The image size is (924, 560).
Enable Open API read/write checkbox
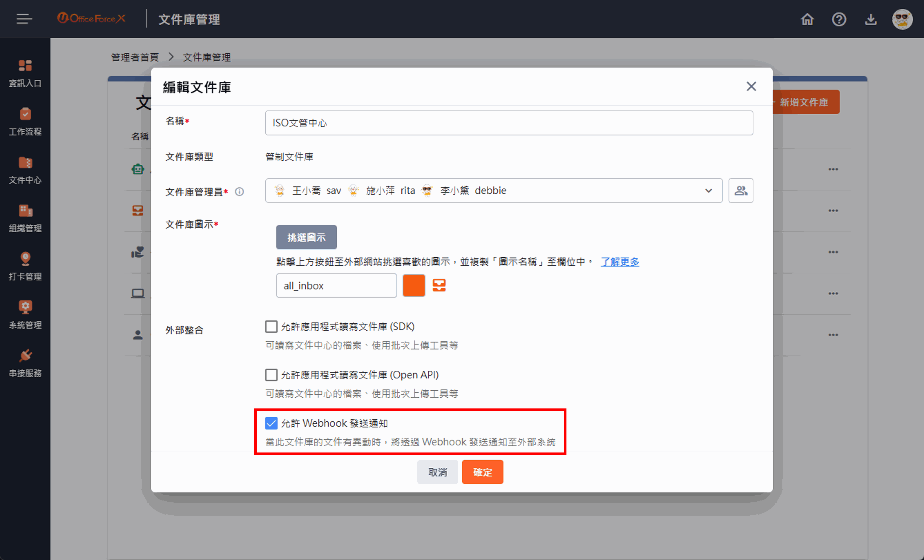pyautogui.click(x=271, y=375)
